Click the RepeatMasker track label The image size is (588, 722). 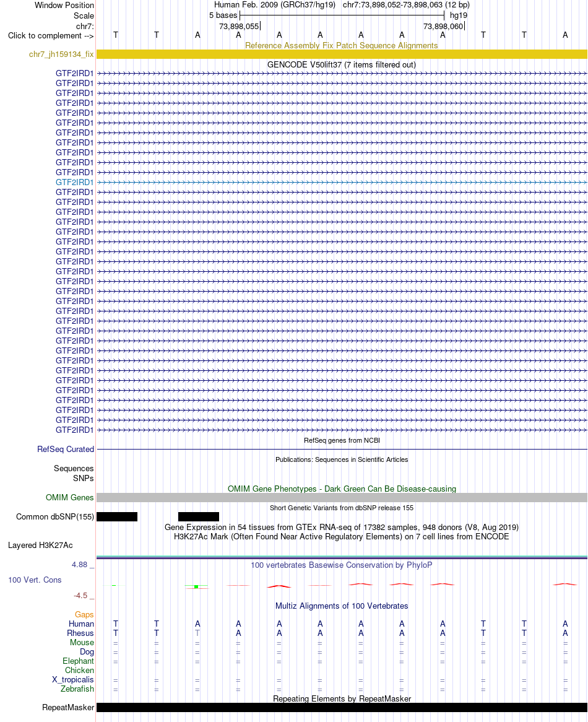tap(68, 708)
